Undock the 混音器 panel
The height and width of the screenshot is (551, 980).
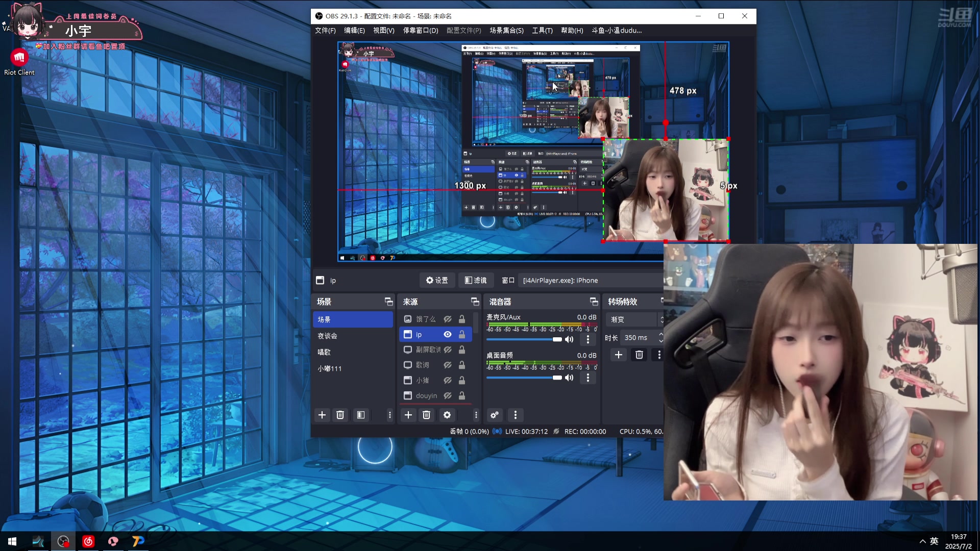(x=594, y=302)
